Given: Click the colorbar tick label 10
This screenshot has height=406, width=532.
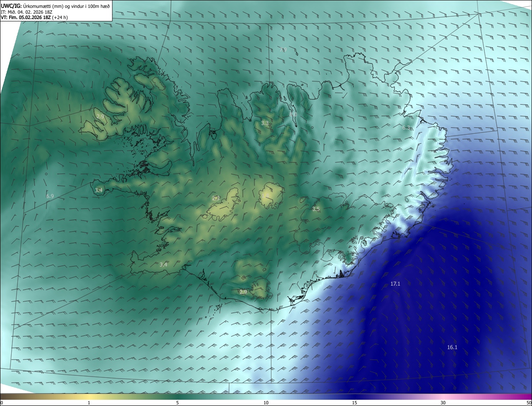Looking at the screenshot, I should click(266, 403).
